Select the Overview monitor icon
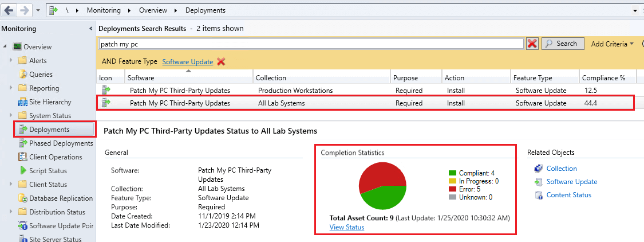644x242 pixels. [x=17, y=46]
